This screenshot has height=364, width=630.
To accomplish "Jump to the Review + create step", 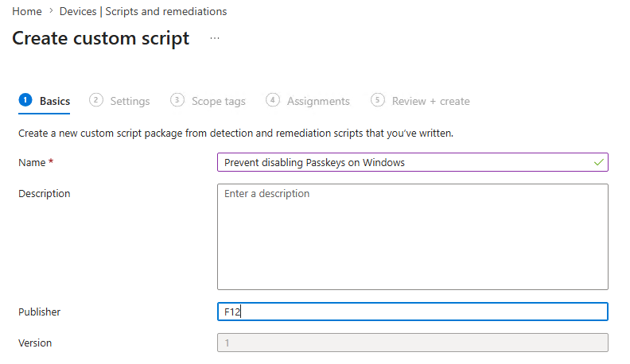I will pyautogui.click(x=430, y=101).
